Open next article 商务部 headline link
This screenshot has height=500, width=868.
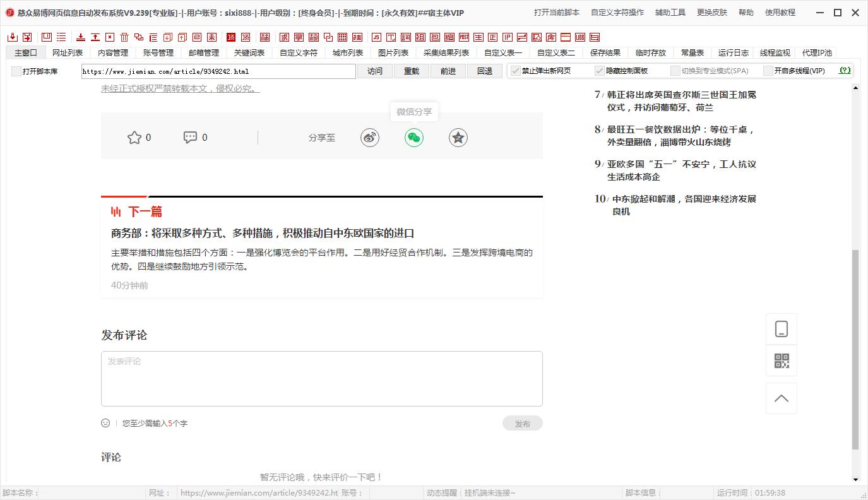[x=263, y=233]
